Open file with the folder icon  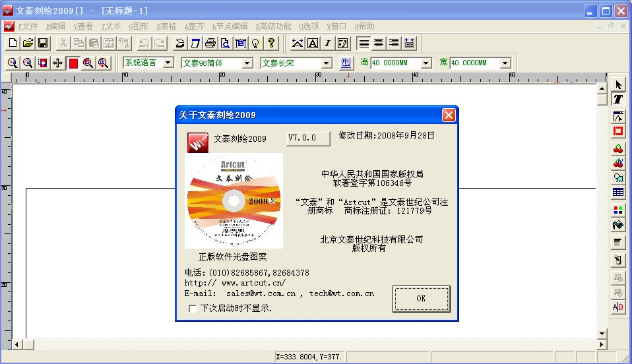tap(28, 44)
